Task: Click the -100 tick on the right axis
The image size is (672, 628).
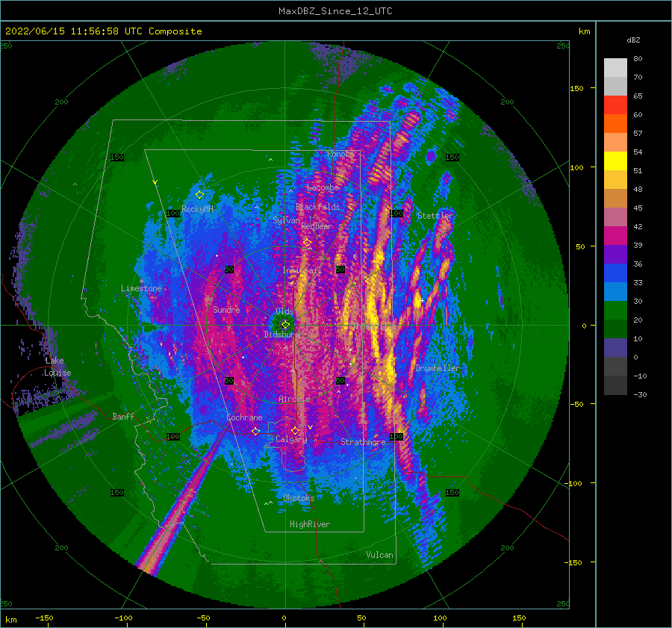Action: coord(574,483)
